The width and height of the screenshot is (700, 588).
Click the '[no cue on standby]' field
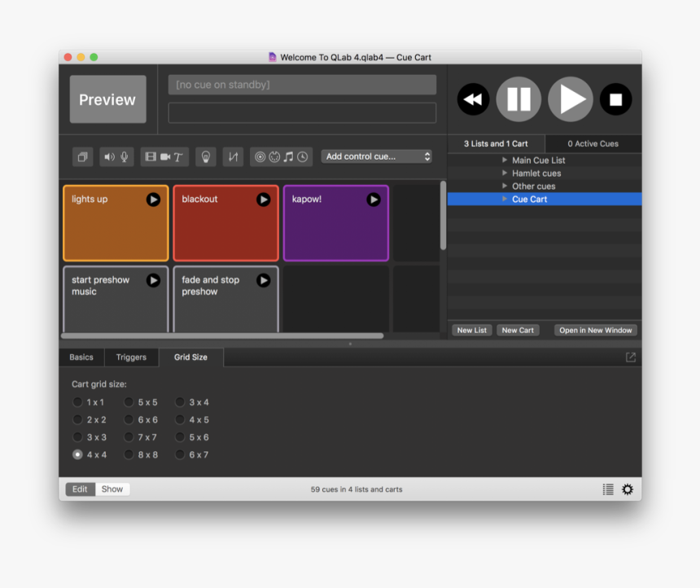pyautogui.click(x=302, y=85)
